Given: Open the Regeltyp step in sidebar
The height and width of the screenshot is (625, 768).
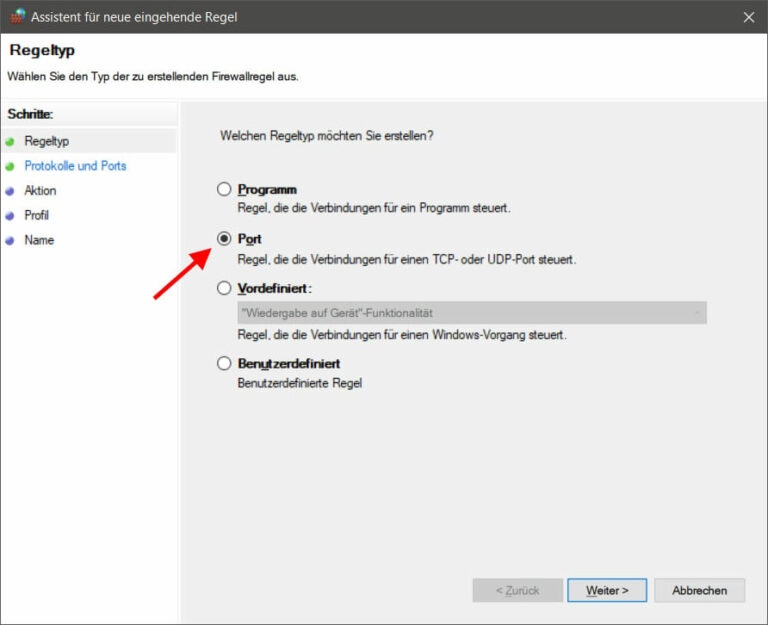Looking at the screenshot, I should [47, 141].
